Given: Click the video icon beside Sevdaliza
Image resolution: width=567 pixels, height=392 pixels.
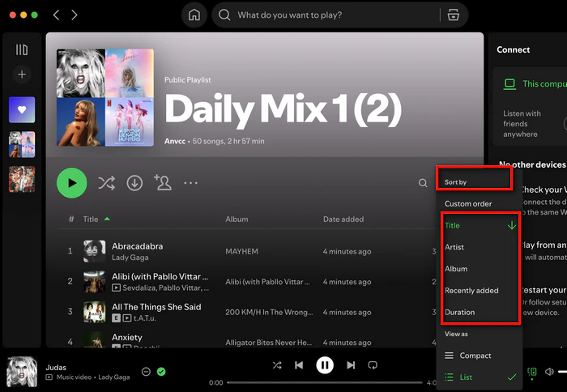Looking at the screenshot, I should point(116,288).
